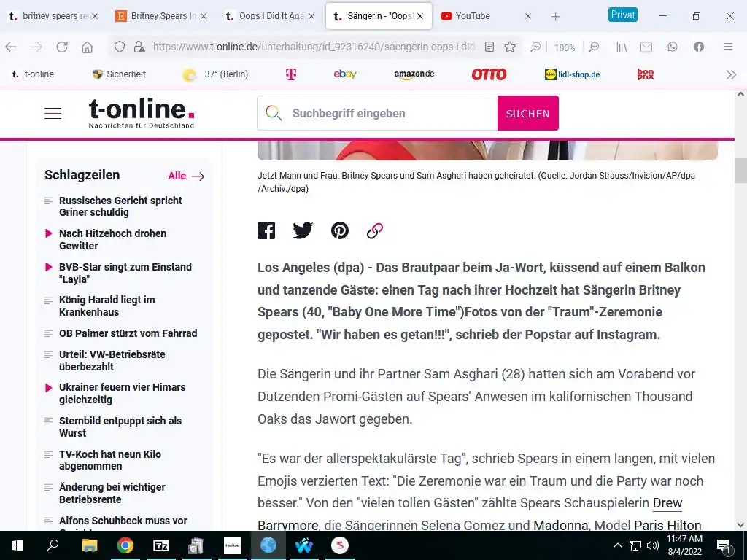Open the browser home page
The width and height of the screenshot is (747, 560).
pyautogui.click(x=87, y=47)
